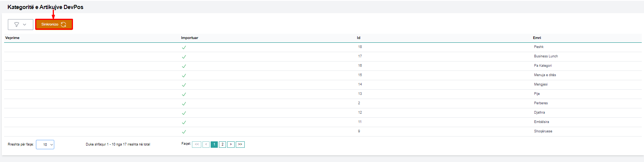This screenshot has width=644, height=162.
Task: Select the Menuja e ditës category name
Action: [545, 75]
